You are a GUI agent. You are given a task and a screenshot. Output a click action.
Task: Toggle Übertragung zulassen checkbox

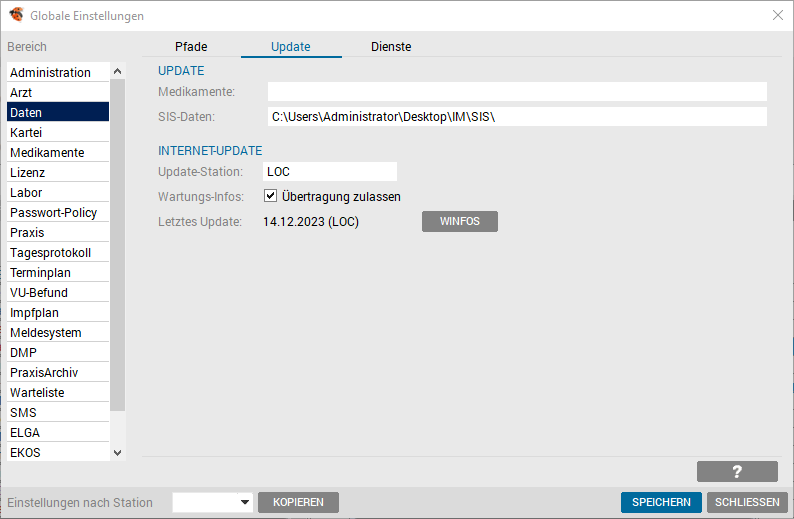pos(270,195)
